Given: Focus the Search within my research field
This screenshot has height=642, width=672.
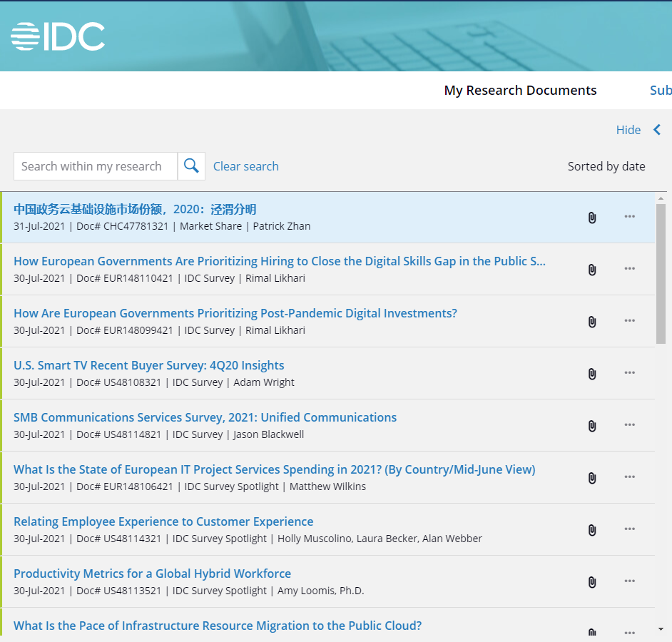Looking at the screenshot, I should pos(96,166).
